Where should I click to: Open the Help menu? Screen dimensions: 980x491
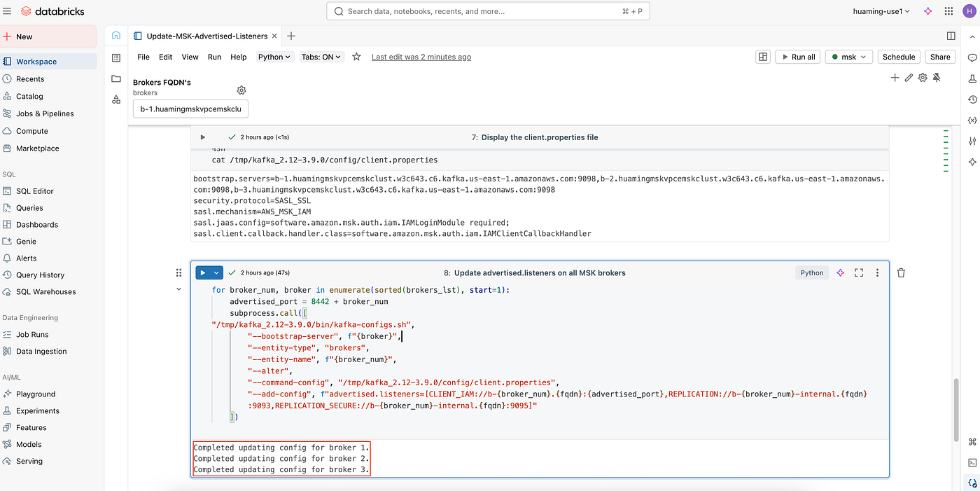pyautogui.click(x=239, y=57)
